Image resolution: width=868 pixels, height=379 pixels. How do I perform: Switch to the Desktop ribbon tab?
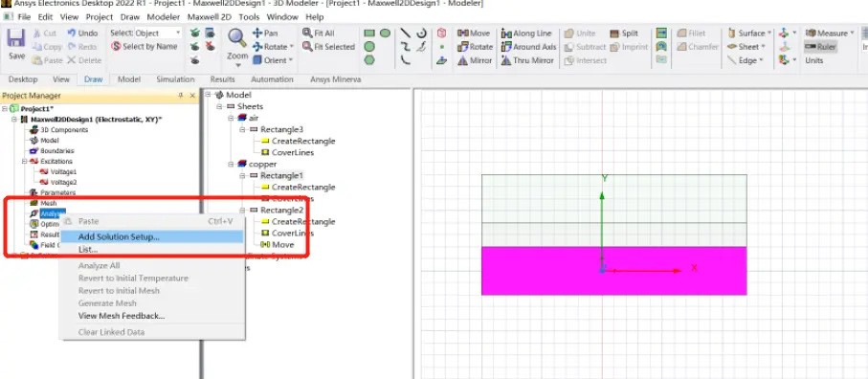23,79
